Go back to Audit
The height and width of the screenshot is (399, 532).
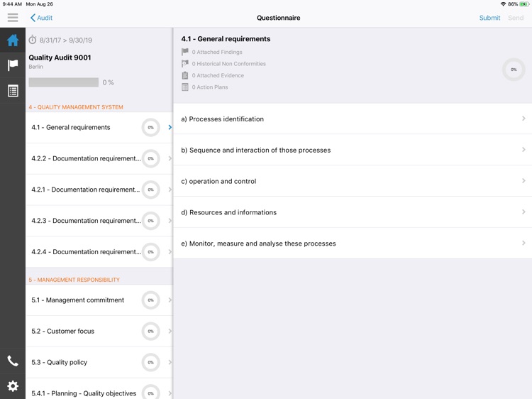click(x=41, y=18)
